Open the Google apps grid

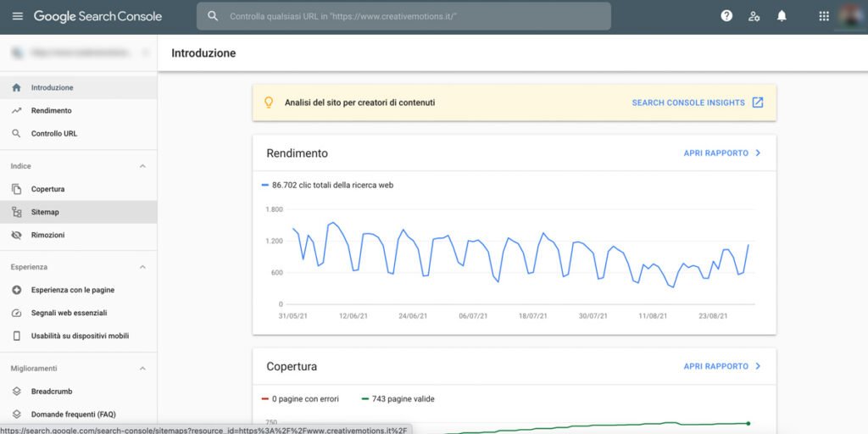(824, 16)
